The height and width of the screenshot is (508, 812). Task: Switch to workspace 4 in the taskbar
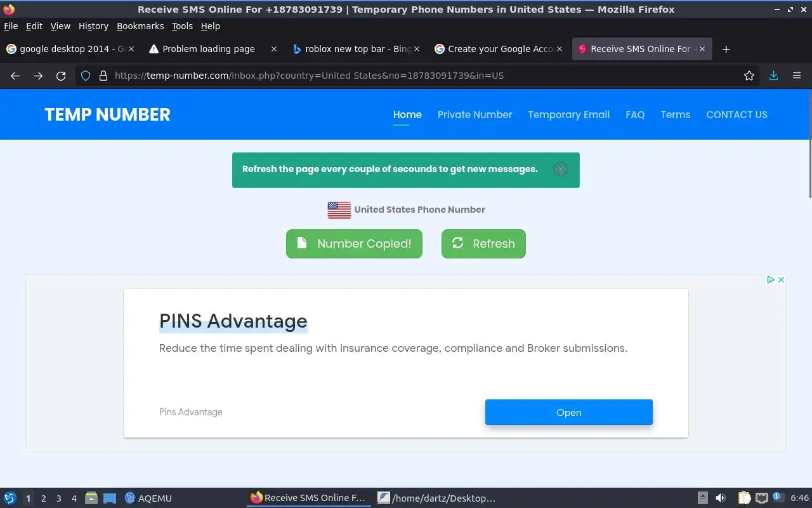[74, 498]
